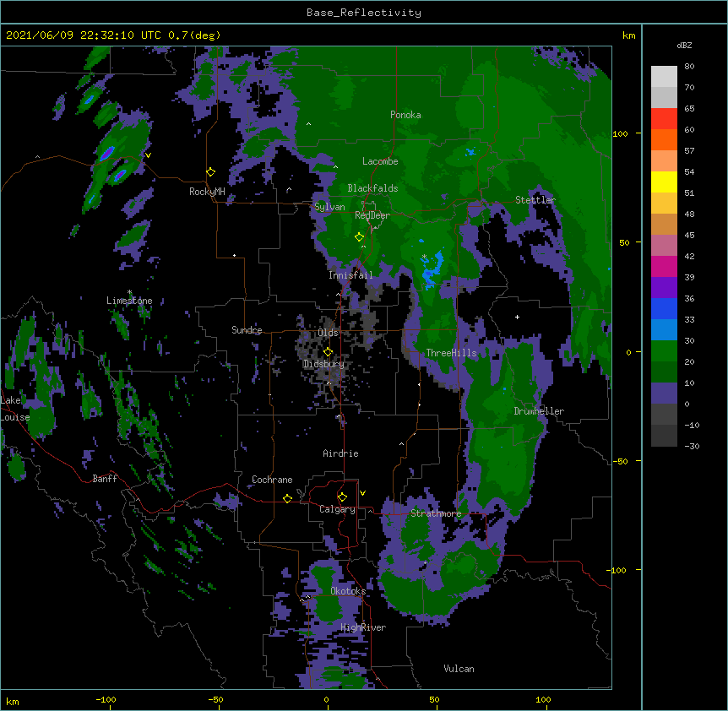The image size is (728, 711).
Task: Click the Lake Louise label
Action: (x=14, y=409)
